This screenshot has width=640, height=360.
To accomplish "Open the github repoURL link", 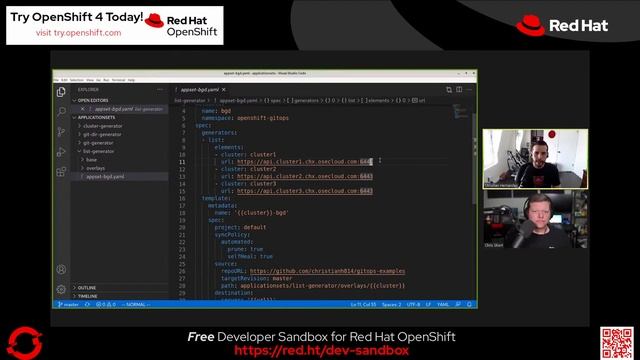I will 327,271.
